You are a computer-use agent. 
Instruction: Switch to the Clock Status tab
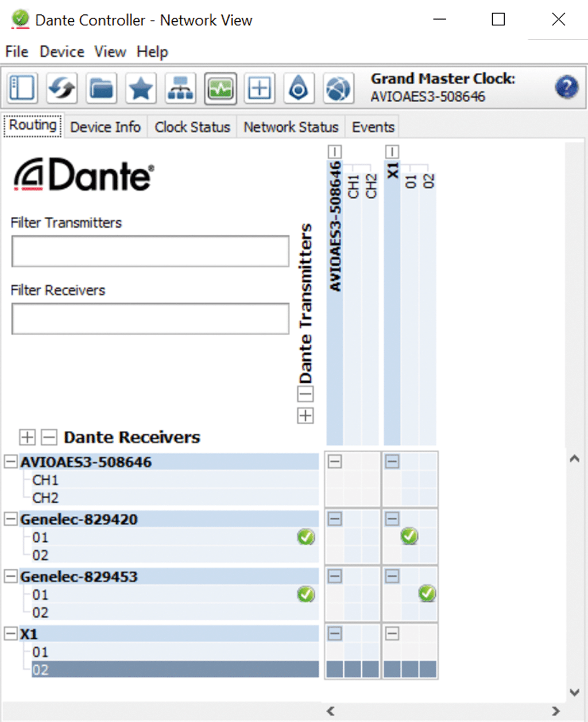(x=192, y=127)
